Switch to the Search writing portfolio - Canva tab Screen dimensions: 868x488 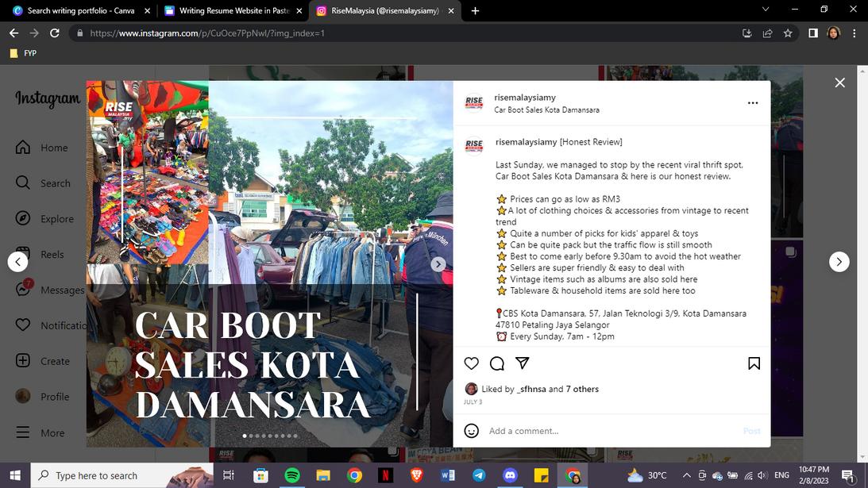tap(80, 10)
